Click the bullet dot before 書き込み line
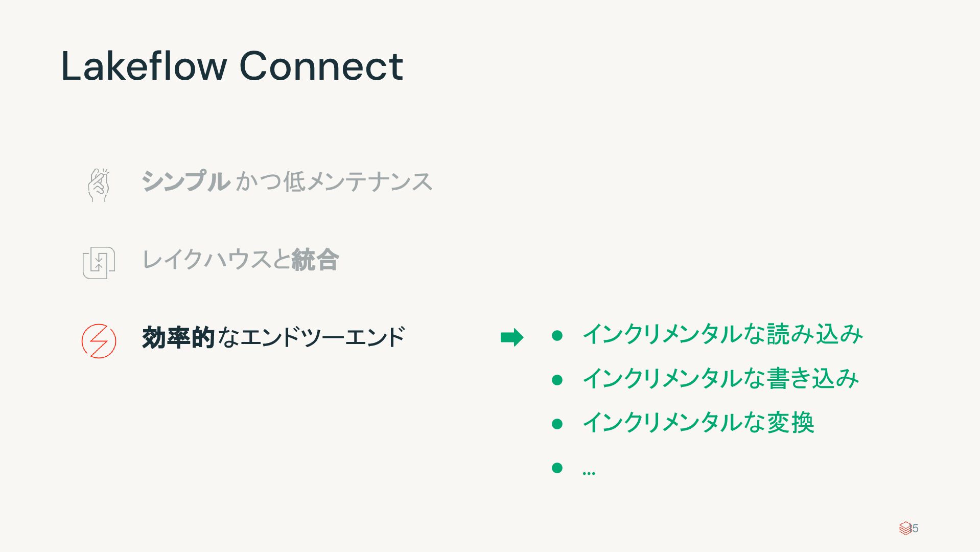The image size is (980, 552). click(557, 380)
